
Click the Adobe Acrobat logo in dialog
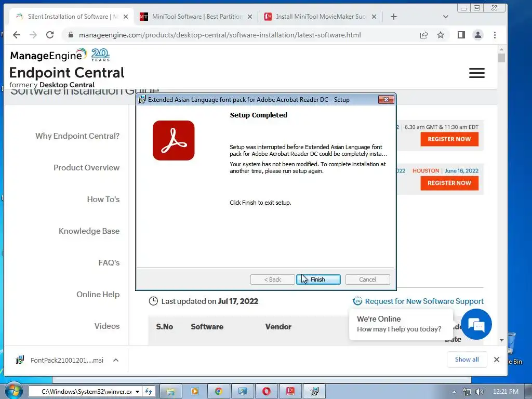coord(174,140)
